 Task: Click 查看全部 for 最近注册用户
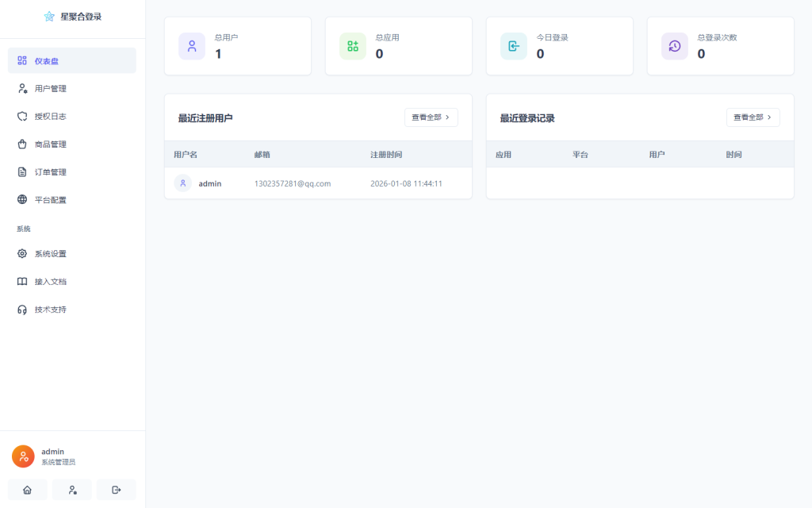click(x=431, y=117)
